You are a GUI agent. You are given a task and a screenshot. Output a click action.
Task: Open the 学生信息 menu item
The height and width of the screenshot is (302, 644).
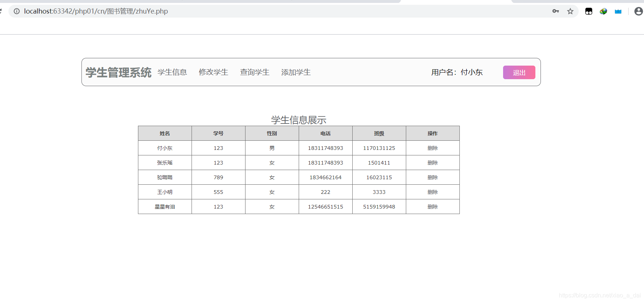point(172,72)
